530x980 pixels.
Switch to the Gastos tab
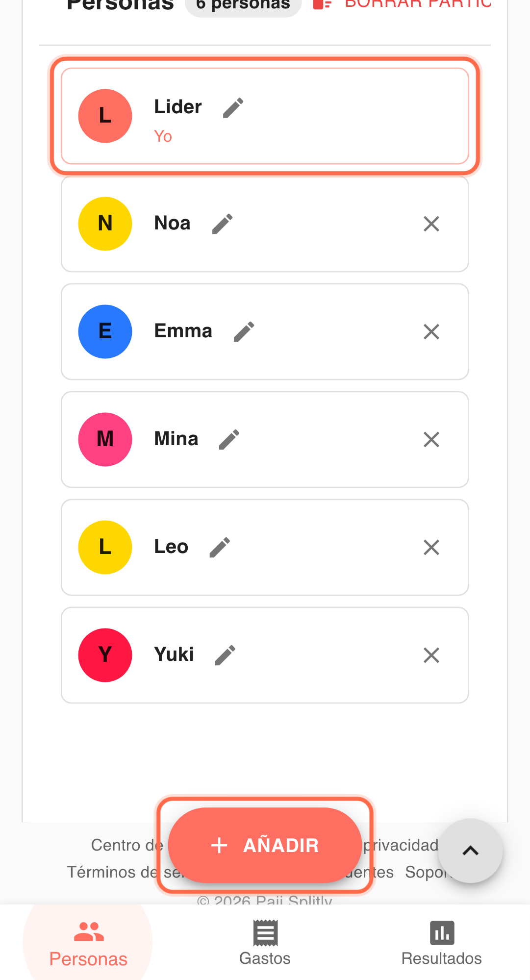tap(265, 943)
